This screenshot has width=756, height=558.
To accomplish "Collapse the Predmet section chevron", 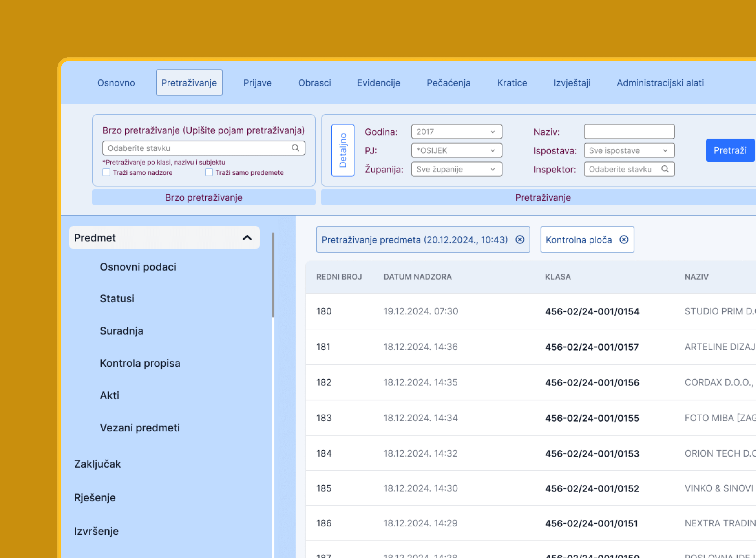I will (x=247, y=238).
